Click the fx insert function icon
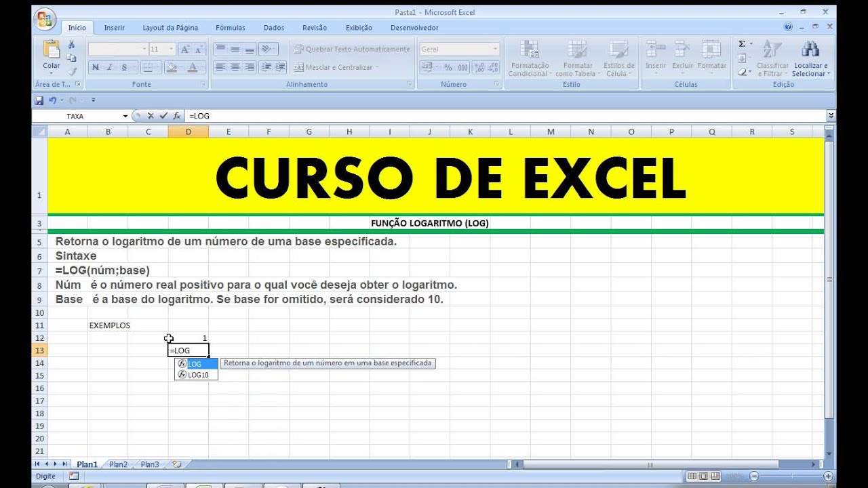The image size is (868, 488). (176, 116)
